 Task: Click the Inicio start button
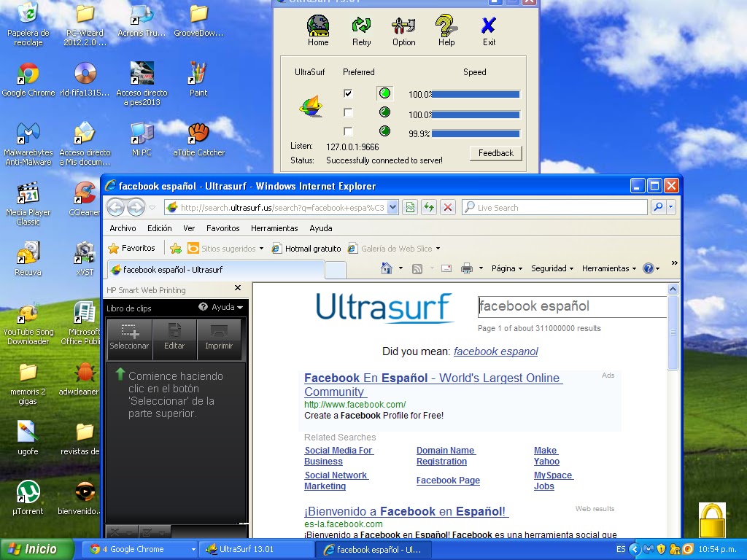point(36,549)
